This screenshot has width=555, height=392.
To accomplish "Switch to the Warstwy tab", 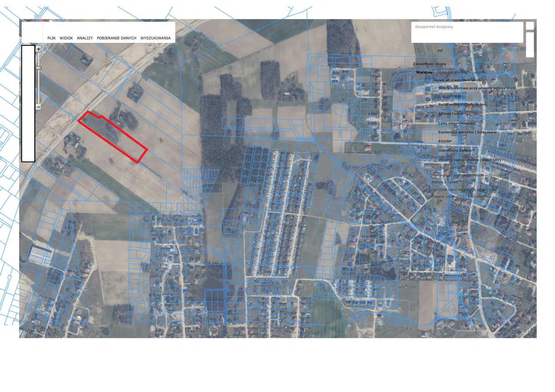I will (424, 72).
